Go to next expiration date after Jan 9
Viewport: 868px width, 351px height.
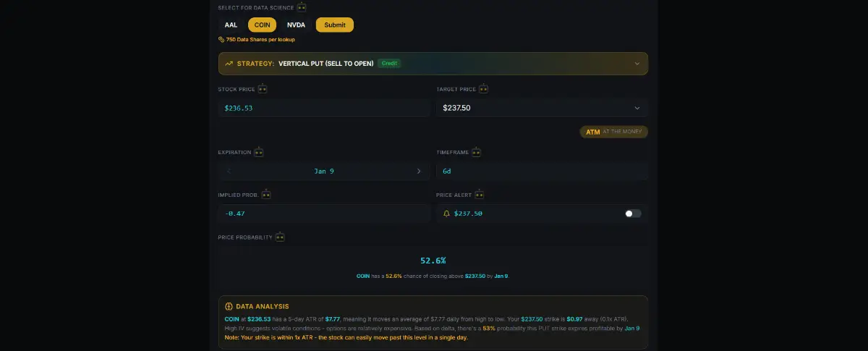[419, 172]
